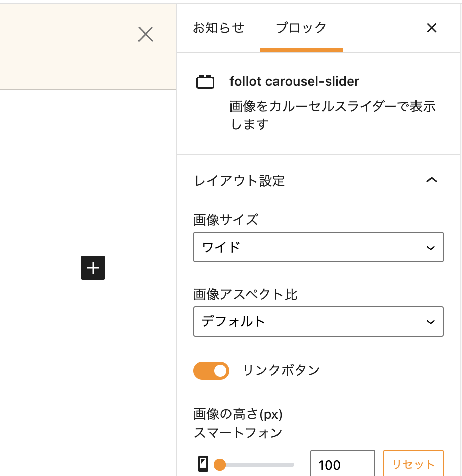
Task: Collapse レイアウト設定 using the chevron arrow
Action: tap(431, 180)
